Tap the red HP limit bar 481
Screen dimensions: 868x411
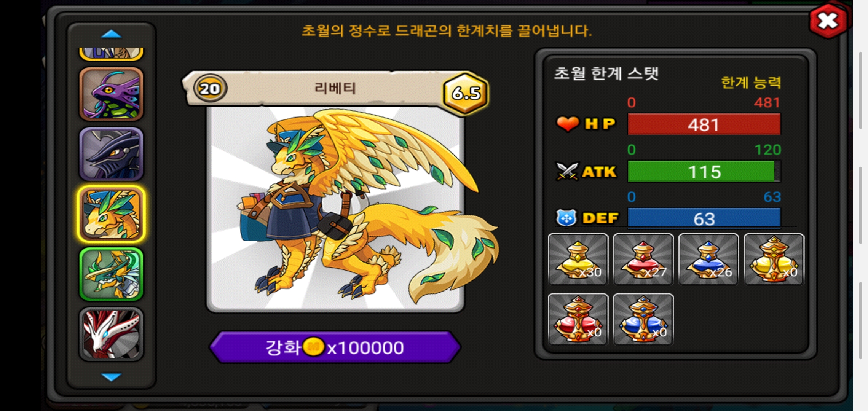pos(704,124)
